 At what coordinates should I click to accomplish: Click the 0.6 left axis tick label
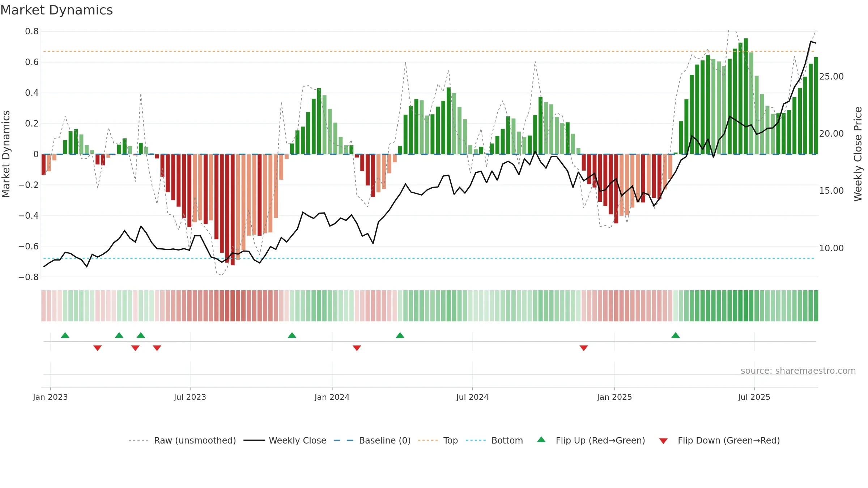click(x=32, y=62)
